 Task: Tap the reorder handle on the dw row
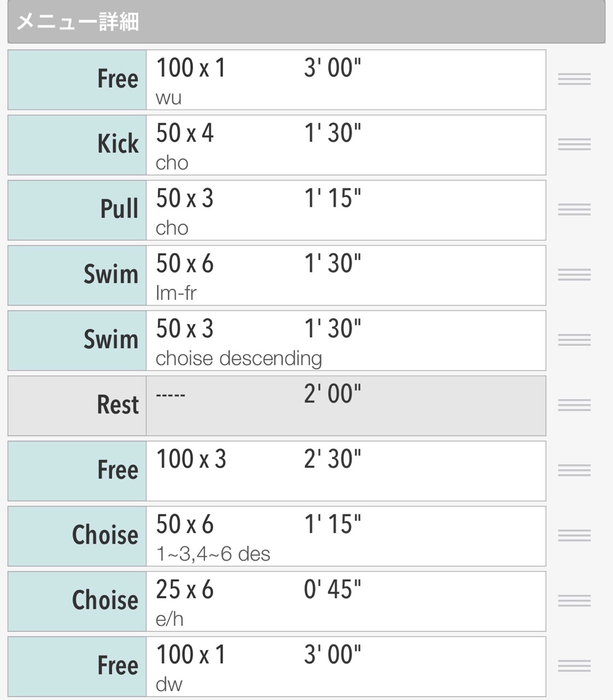574,666
